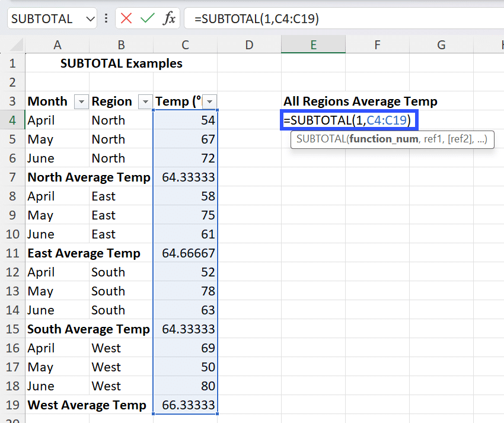Select column B header
The image size is (504, 423).
click(x=121, y=44)
